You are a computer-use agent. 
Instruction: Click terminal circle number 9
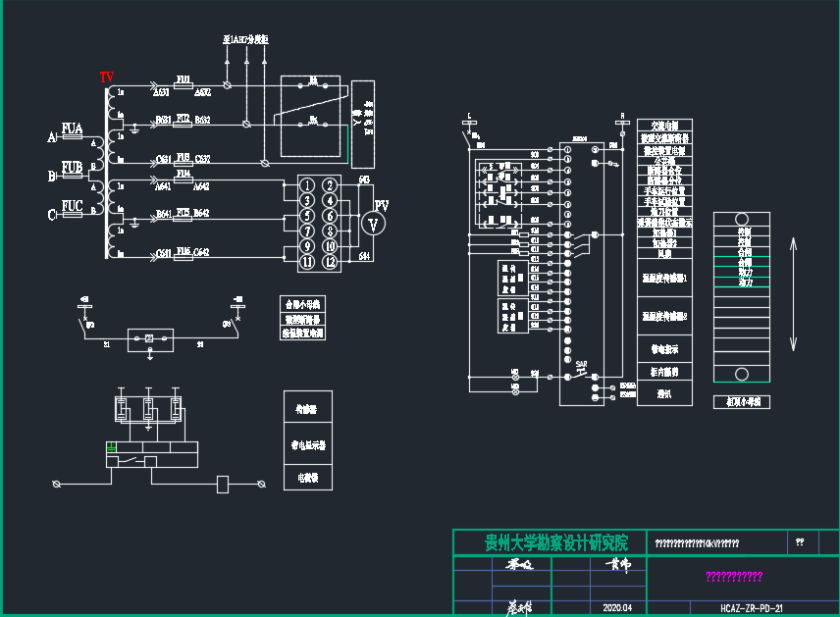307,246
